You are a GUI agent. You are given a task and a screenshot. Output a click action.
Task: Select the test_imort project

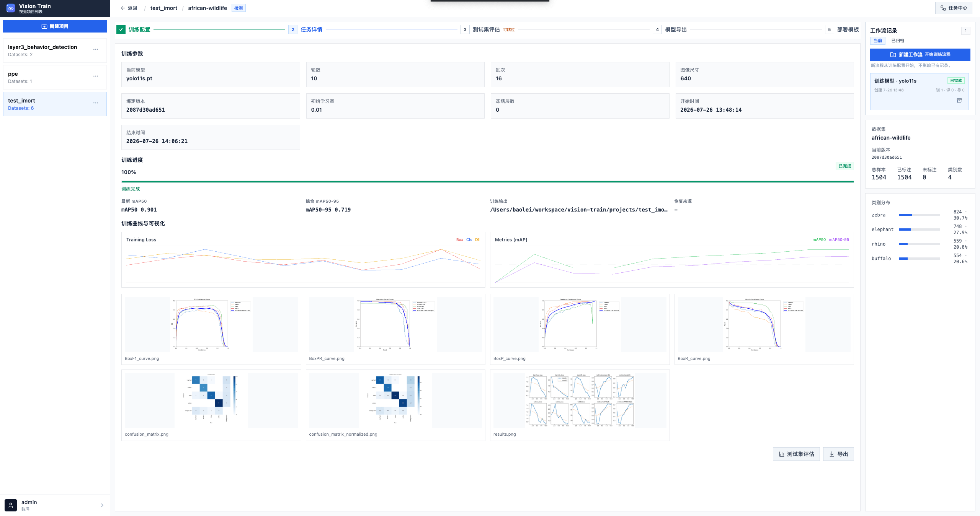coord(55,104)
